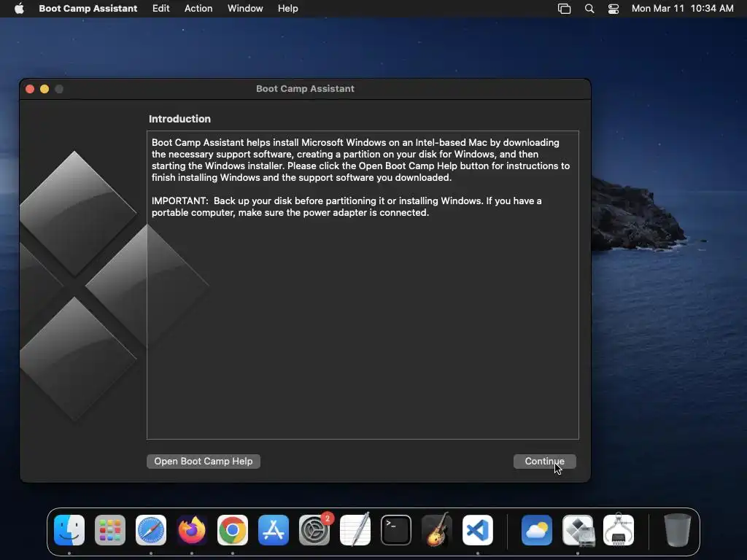Click the IMPORTANT backup warning paragraph
This screenshot has height=560, width=747.
(347, 206)
